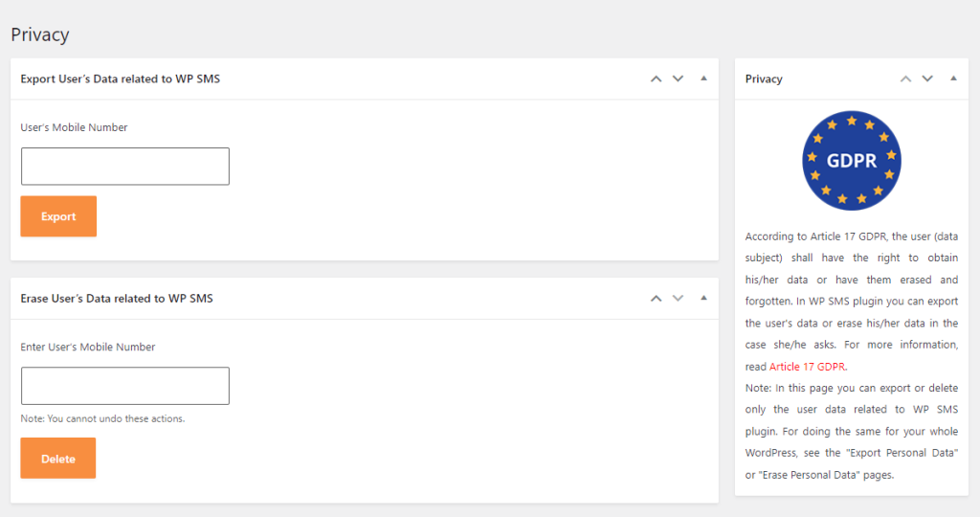Toggle the Privacy sidebar box with its triangle
This screenshot has height=517, width=980.
tap(953, 79)
